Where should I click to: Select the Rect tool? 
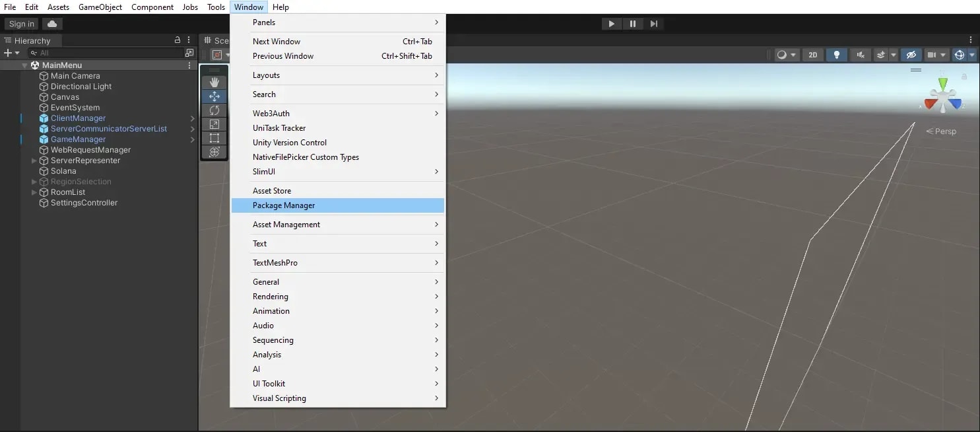[x=214, y=138]
